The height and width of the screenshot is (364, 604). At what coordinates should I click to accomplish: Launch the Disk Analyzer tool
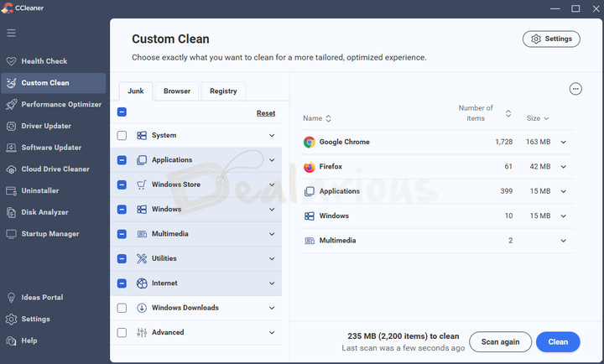(44, 212)
